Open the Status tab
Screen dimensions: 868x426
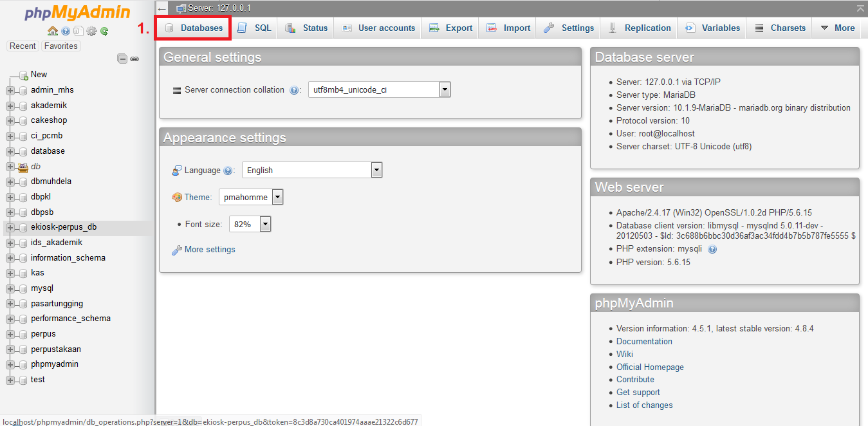coord(306,28)
